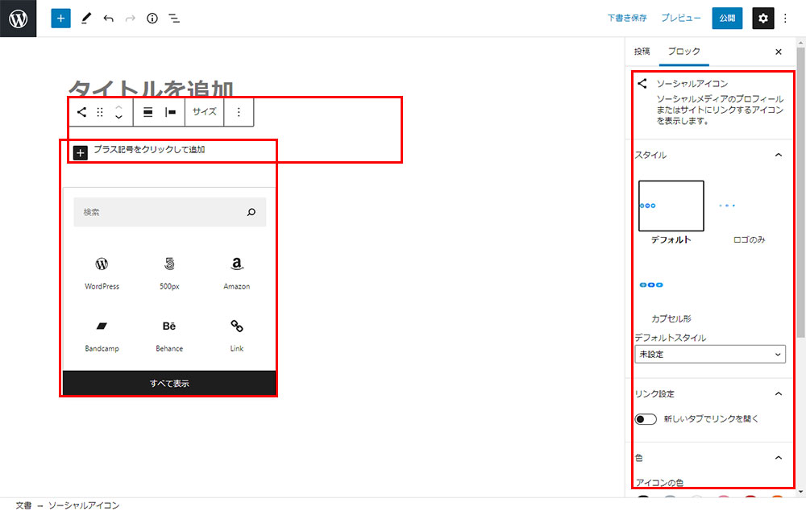The width and height of the screenshot is (806, 532).
Task: Open the サイズ menu in block toolbar
Action: [x=204, y=112]
